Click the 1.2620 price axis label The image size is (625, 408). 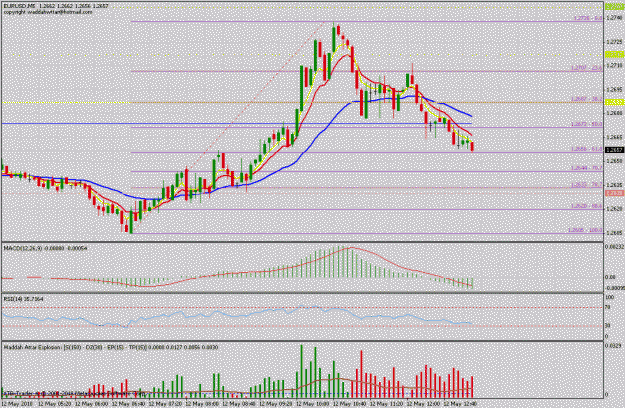(x=614, y=209)
